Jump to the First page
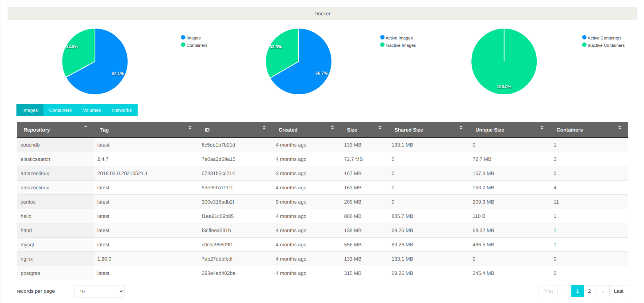The image size is (644, 303). 548,291
